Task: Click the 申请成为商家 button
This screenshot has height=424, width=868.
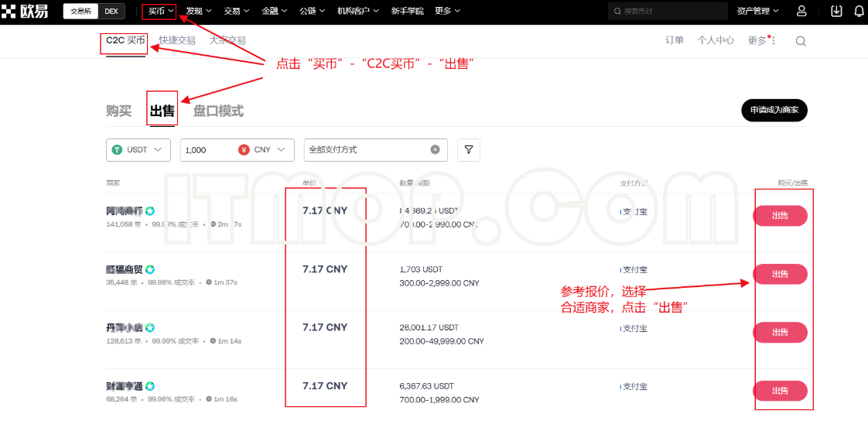Action: pyautogui.click(x=774, y=111)
